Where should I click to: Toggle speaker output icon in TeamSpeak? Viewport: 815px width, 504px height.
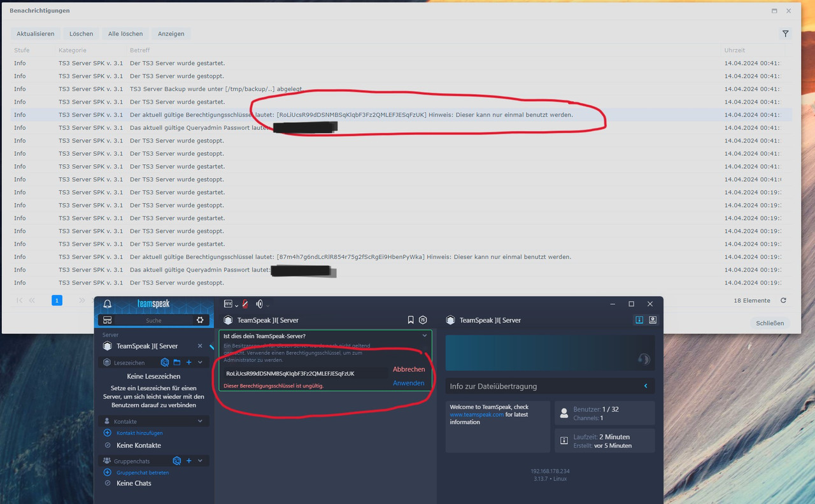[x=259, y=304]
